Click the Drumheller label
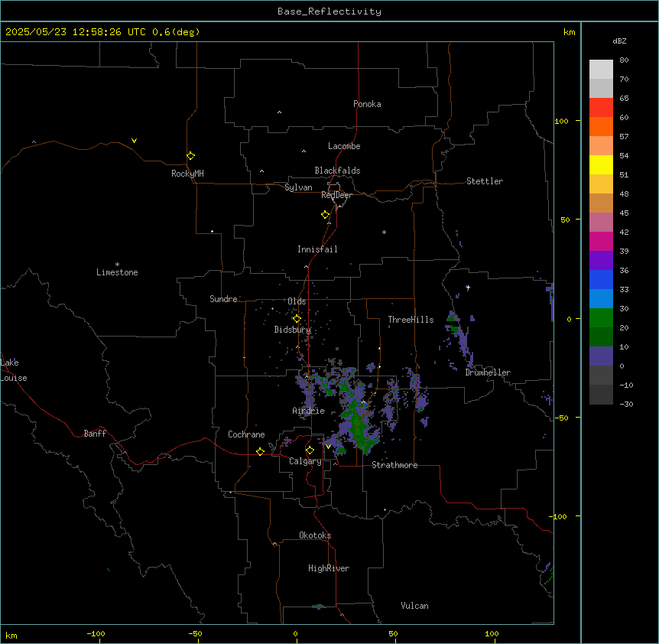Image resolution: width=659 pixels, height=644 pixels. coord(488,372)
